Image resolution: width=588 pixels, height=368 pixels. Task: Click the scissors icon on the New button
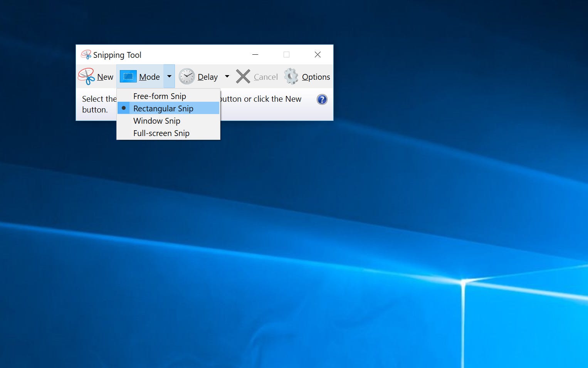point(86,76)
